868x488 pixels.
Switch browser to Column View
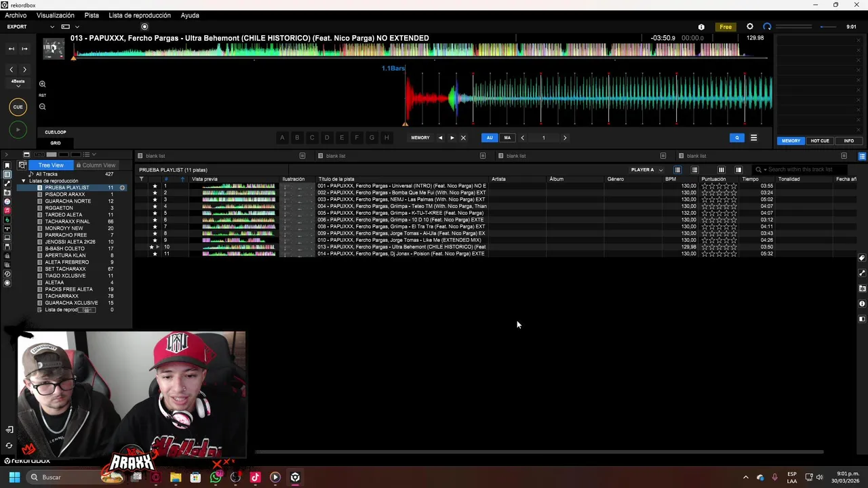(x=96, y=165)
